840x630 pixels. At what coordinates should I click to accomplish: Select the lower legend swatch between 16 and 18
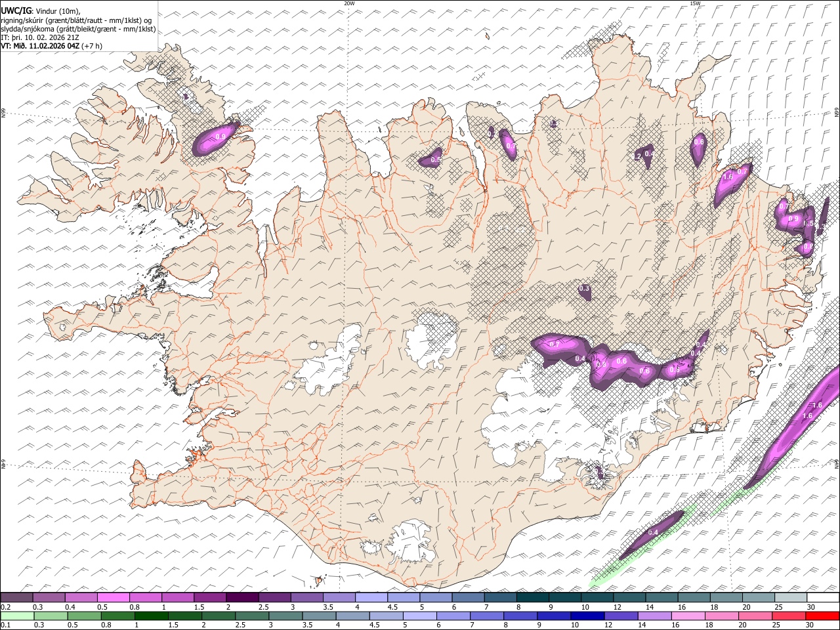point(687,616)
